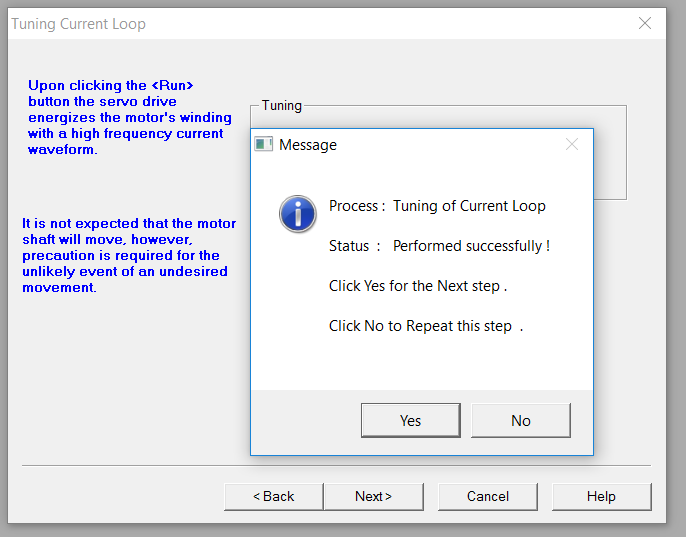Click the 'Click No to Repeat this step' text

426,326
